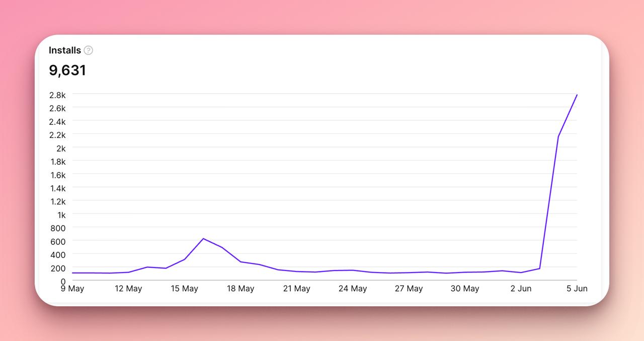Select the Installs heading

point(65,50)
